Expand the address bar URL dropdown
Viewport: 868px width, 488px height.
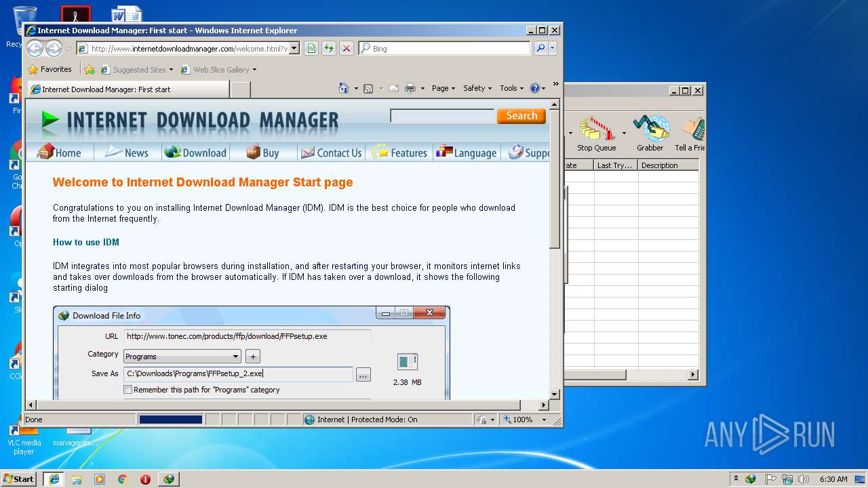(294, 48)
